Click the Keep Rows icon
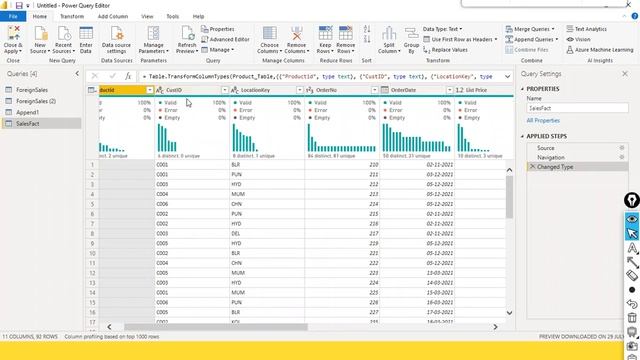Screen dimensions: 640x360 tap(325, 33)
